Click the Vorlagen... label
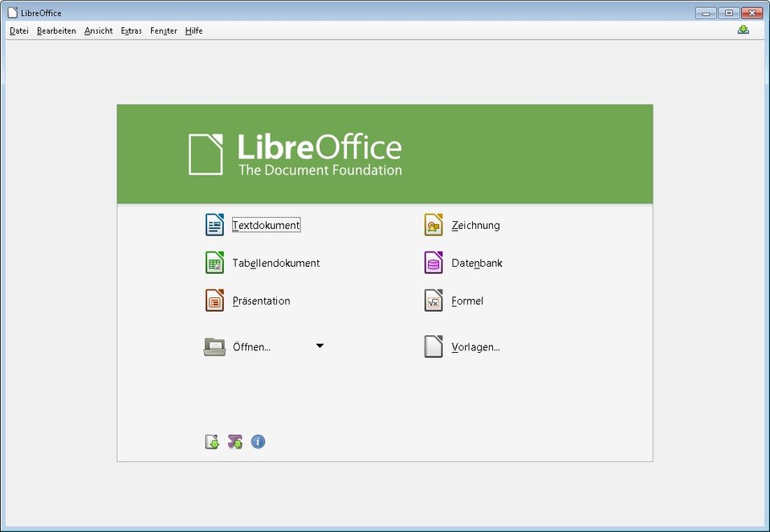Viewport: 770px width, 532px height. (476, 347)
